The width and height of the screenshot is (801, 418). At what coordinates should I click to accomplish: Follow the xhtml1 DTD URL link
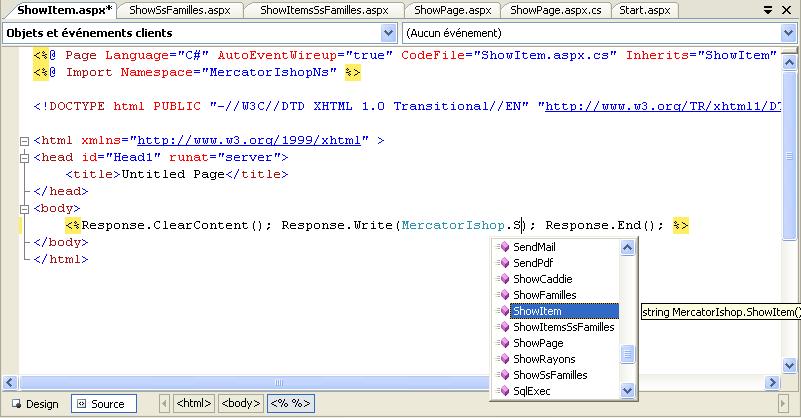663,106
